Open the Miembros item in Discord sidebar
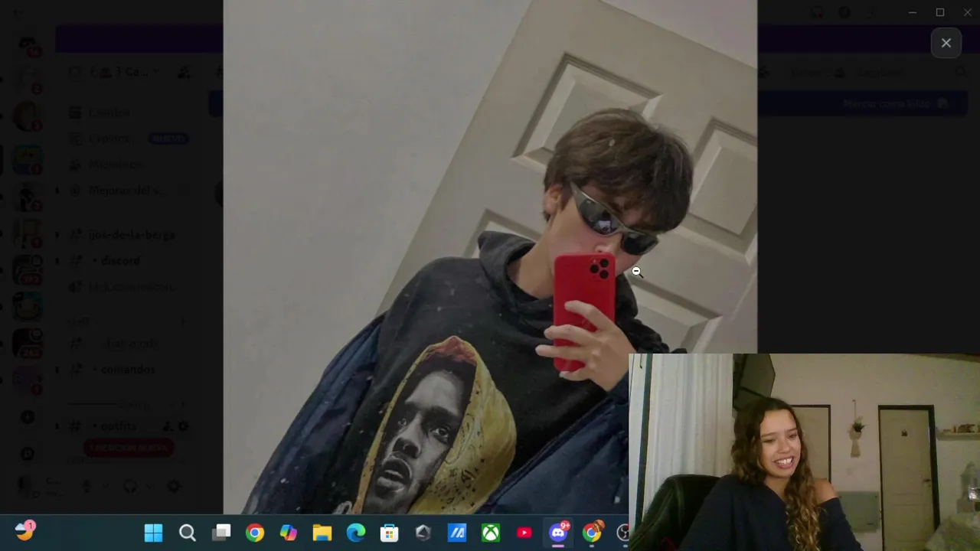The image size is (980, 551). pos(115,165)
